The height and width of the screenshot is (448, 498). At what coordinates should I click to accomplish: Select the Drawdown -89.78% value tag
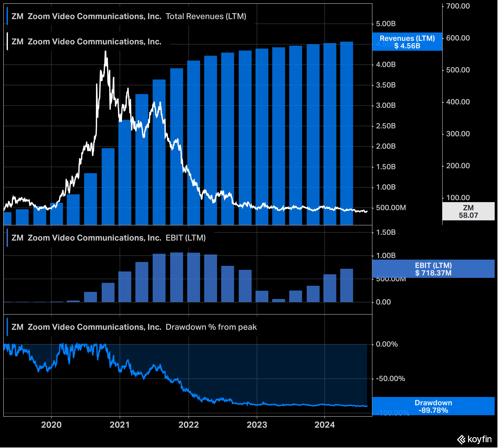(x=433, y=406)
